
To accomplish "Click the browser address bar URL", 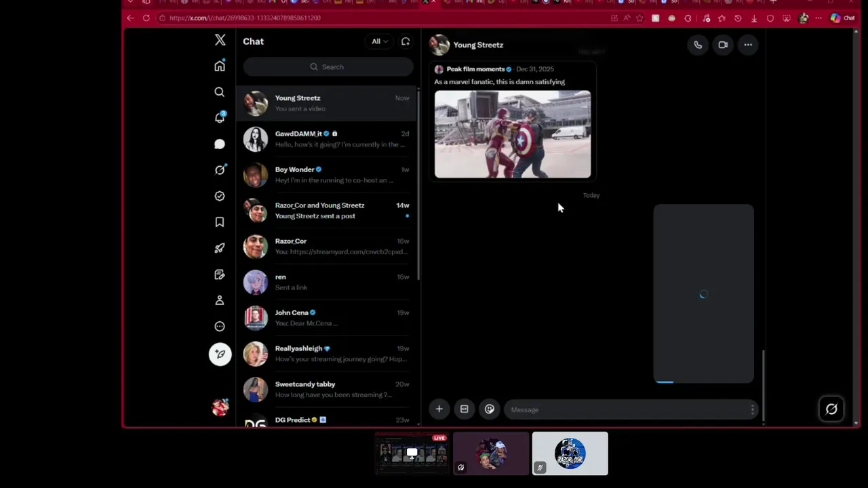I will click(x=245, y=18).
